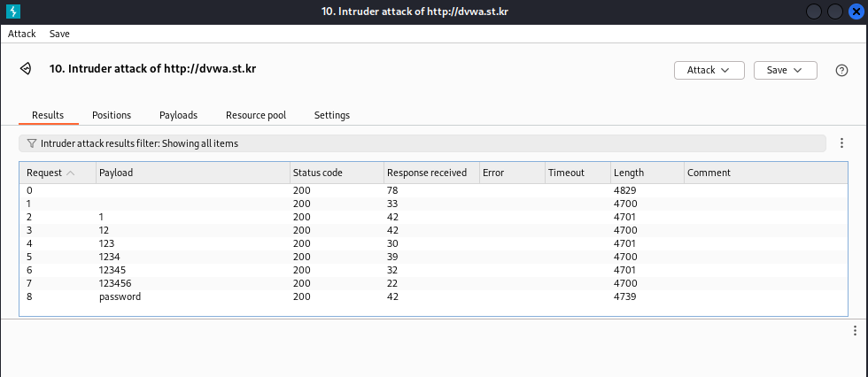Sort by Response received column header

[x=431, y=173]
